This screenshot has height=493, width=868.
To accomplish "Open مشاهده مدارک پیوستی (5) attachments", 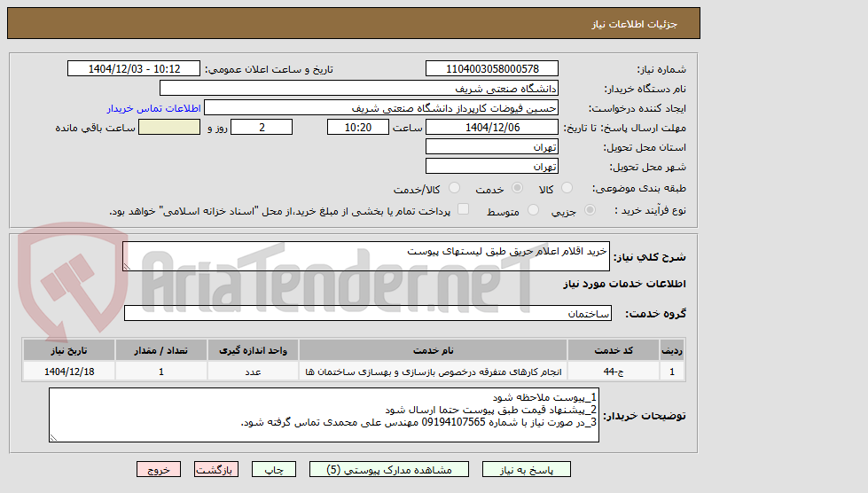I will [x=388, y=470].
